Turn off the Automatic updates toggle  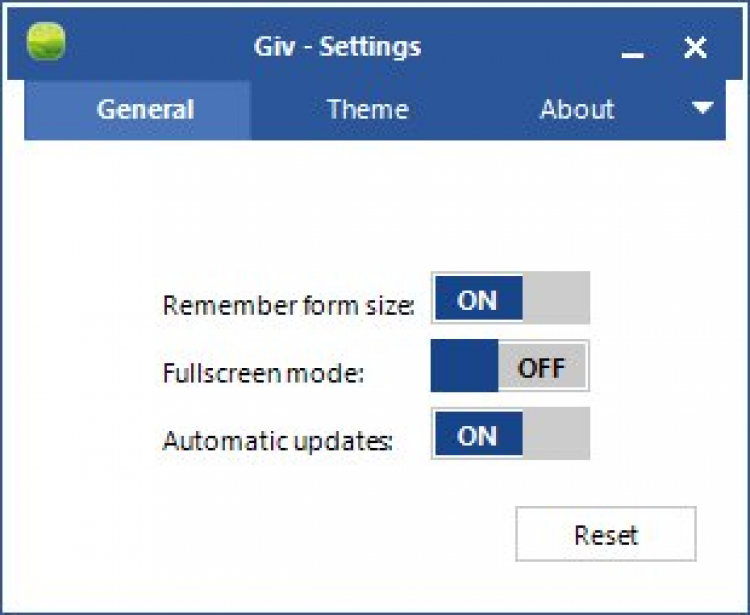point(510,434)
